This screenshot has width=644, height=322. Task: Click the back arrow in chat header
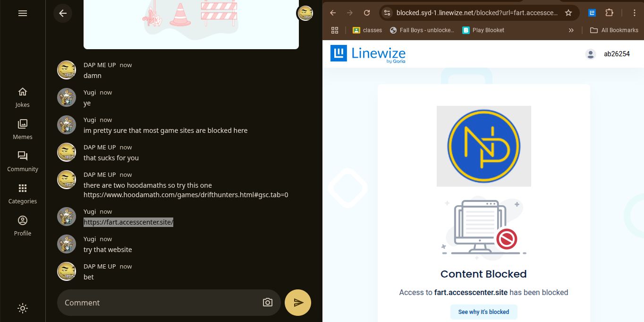coord(63,13)
